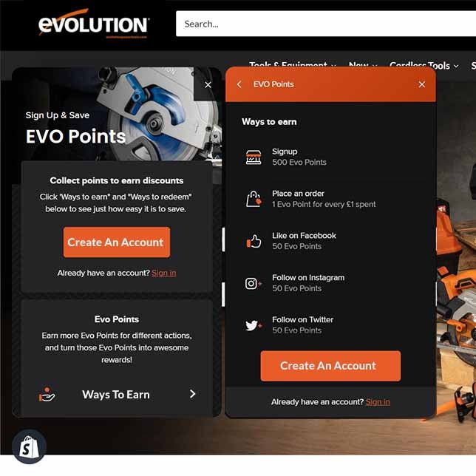
Task: Open the Tools & Equipment dropdown menu
Action: 293,64
